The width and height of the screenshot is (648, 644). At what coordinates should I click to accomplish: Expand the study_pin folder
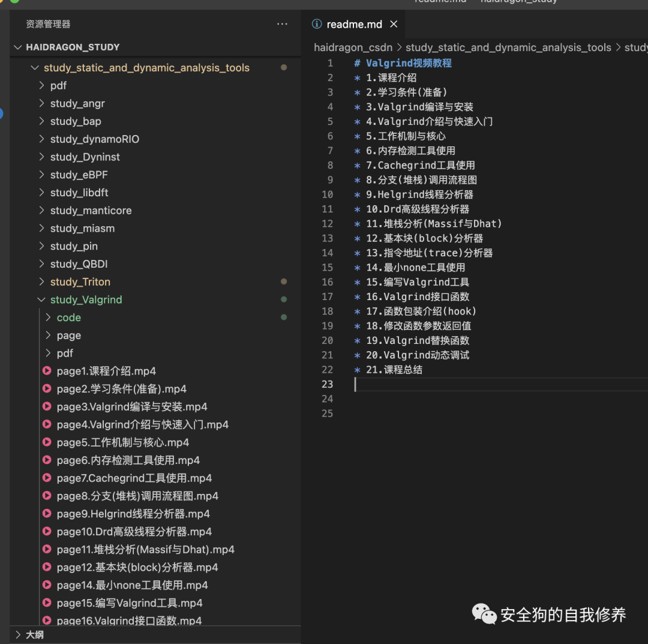click(x=41, y=245)
